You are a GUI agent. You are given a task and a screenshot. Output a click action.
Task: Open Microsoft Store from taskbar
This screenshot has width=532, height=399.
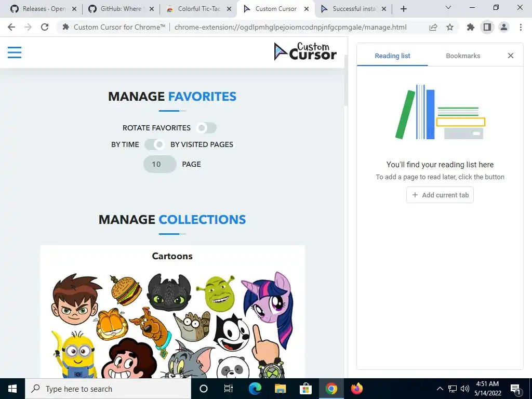click(x=305, y=389)
